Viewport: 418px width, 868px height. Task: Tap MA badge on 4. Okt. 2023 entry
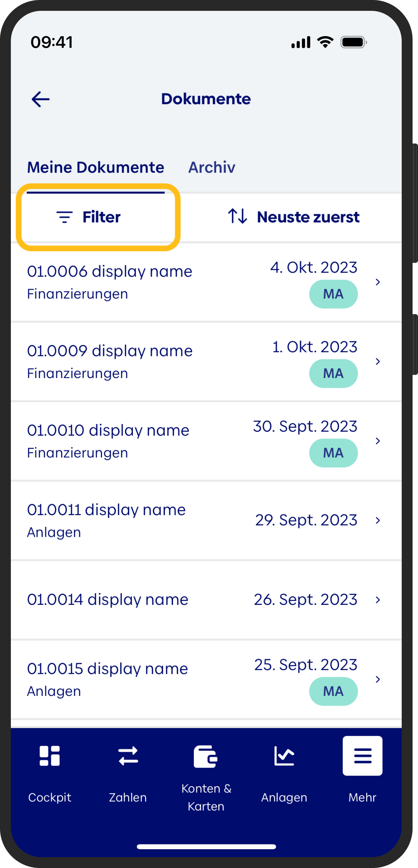(333, 294)
